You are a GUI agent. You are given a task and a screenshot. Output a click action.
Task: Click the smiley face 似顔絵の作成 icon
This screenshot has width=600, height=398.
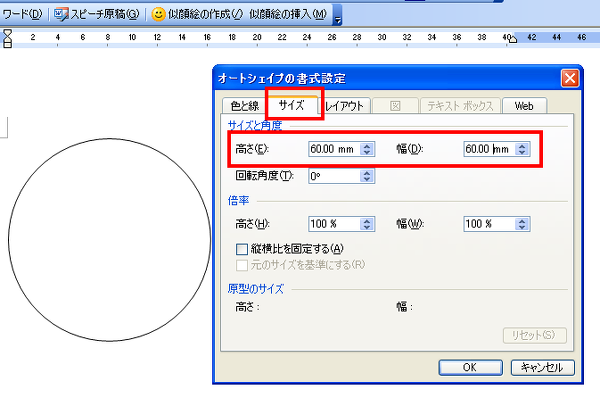(158, 15)
